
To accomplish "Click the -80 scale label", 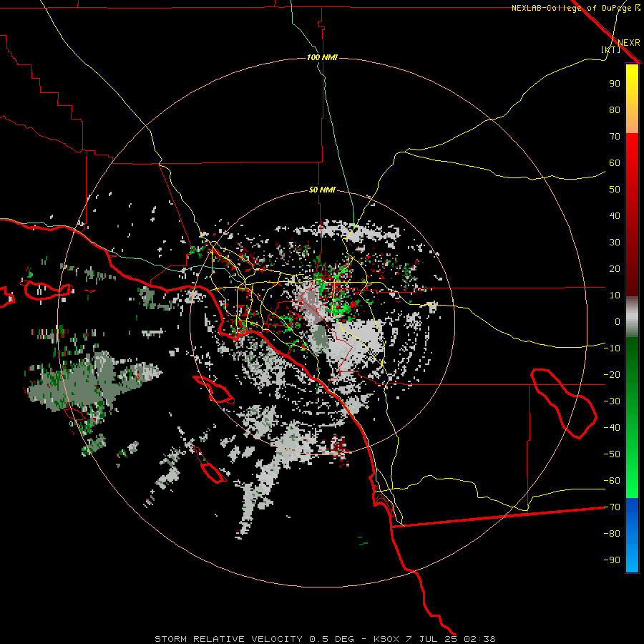I will coord(612,534).
